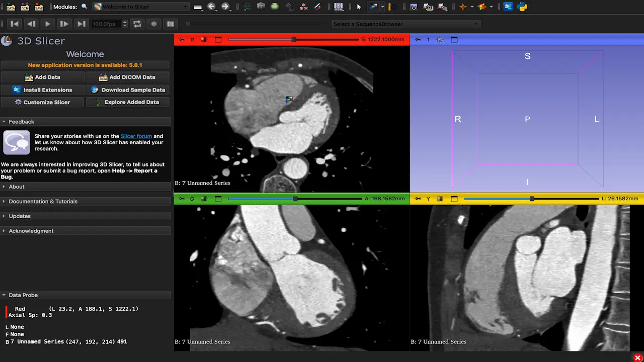Open the Models module green icon
Image resolution: width=644 pixels, height=362 pixels.
275,7
